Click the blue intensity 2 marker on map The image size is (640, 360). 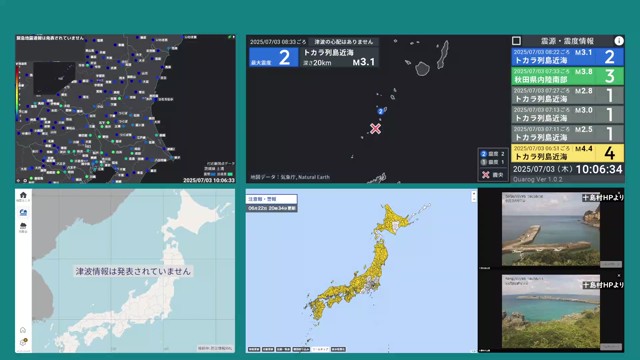(380, 111)
